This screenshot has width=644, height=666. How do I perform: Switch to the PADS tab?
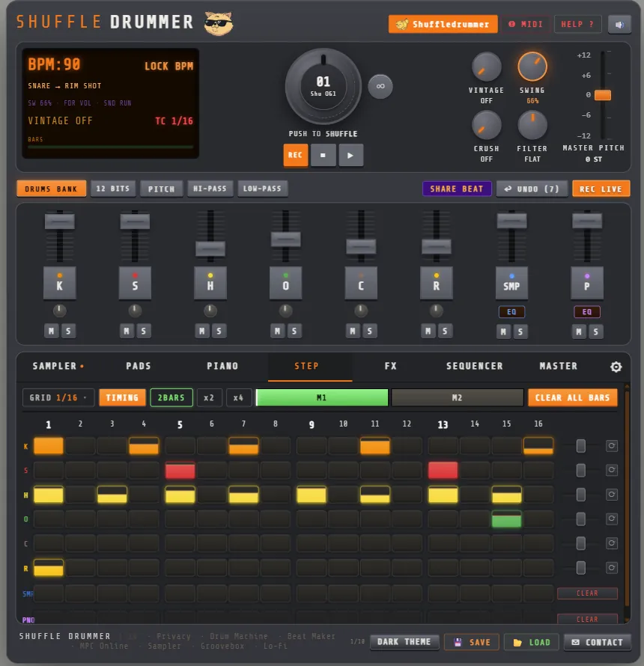pos(139,366)
